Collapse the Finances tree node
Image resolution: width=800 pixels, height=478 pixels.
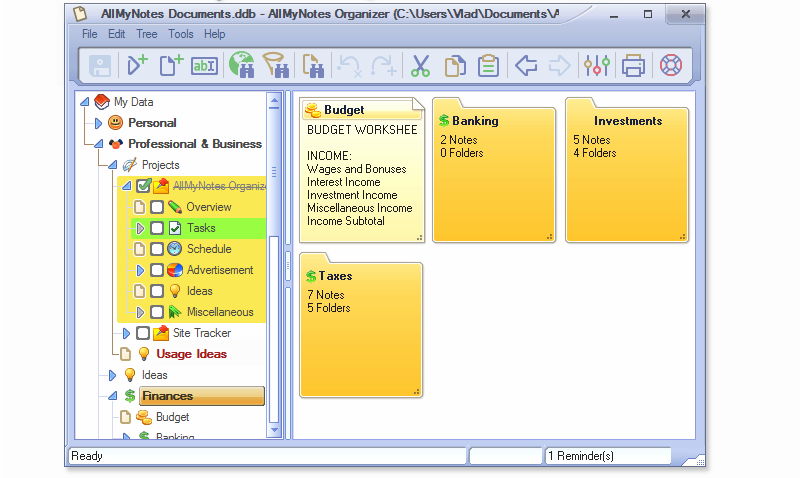(113, 396)
